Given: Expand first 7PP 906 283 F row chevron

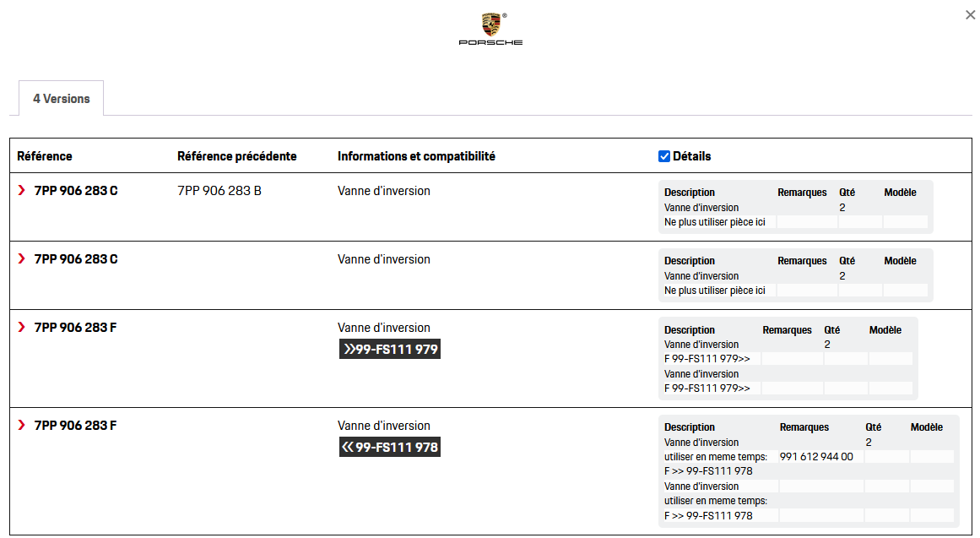Looking at the screenshot, I should point(22,327).
